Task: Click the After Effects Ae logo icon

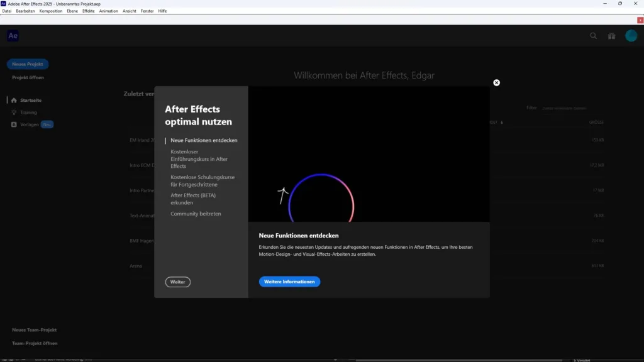Action: pos(13,36)
